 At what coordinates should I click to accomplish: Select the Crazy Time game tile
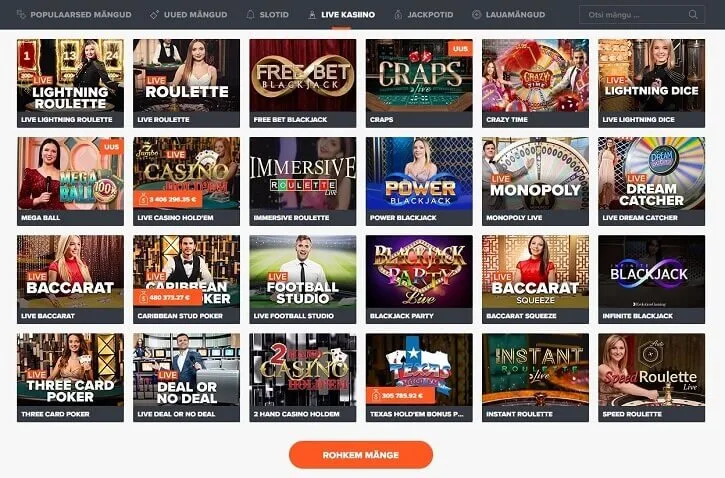click(x=535, y=83)
